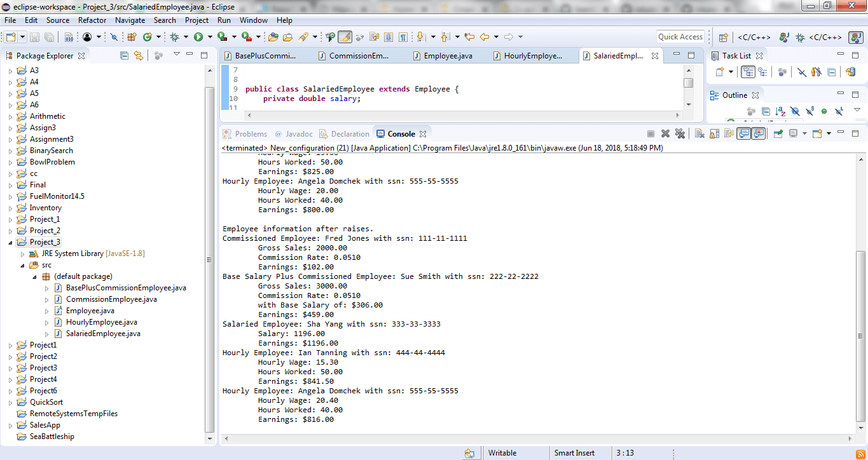Viewport: 868px width, 460px height.
Task: Click the Debug bug icon
Action: point(174,37)
